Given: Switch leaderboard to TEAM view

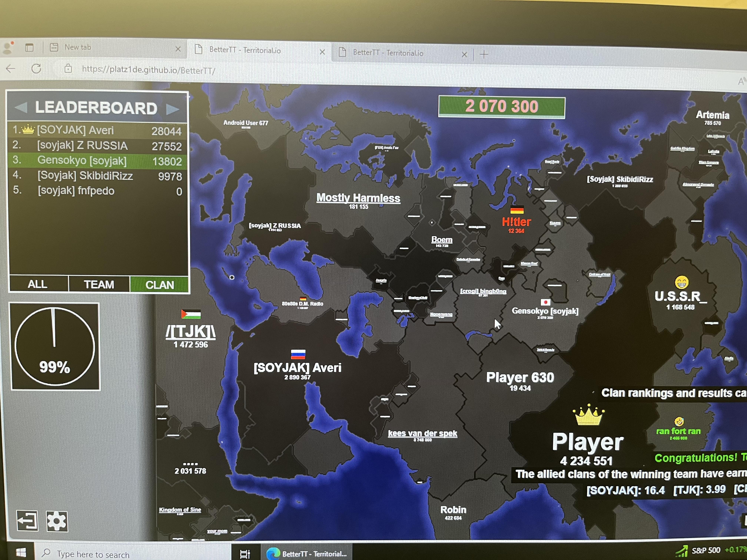Looking at the screenshot, I should 99,284.
